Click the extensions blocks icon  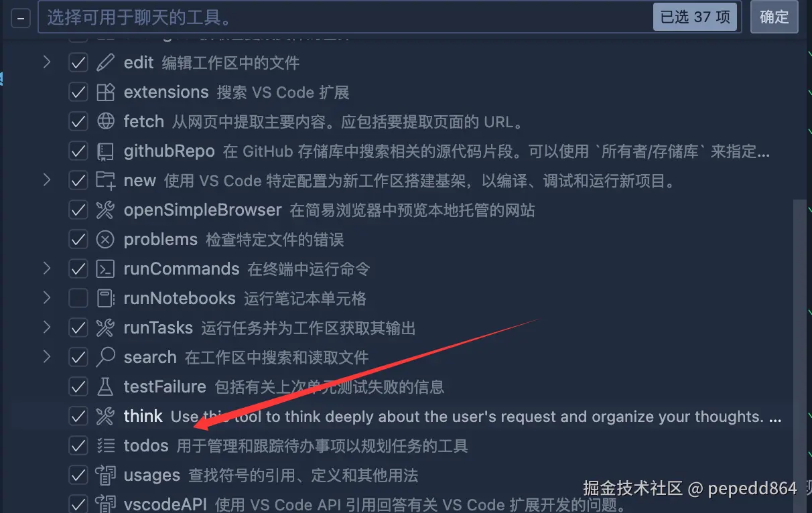tap(105, 92)
